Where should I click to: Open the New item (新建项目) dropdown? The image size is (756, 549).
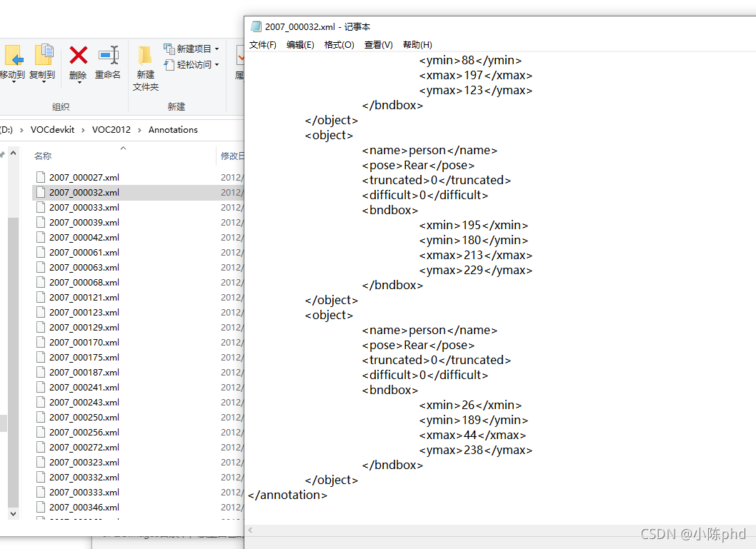[x=192, y=49]
